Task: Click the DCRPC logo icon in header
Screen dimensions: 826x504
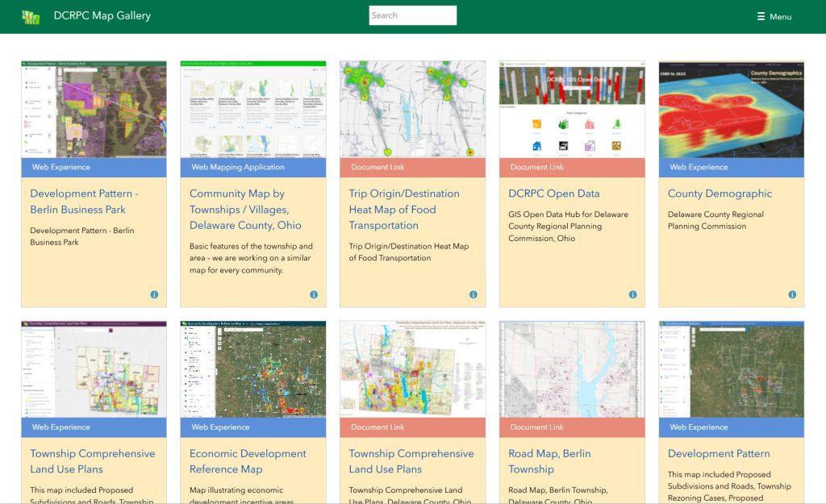Action: [31, 17]
